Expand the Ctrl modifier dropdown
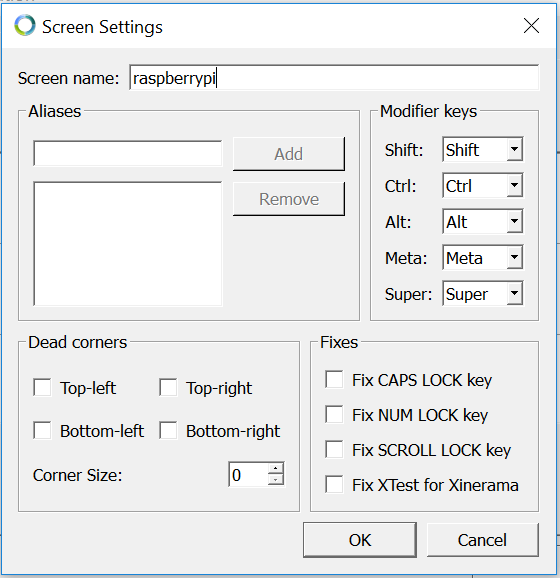Image resolution: width=560 pixels, height=578 pixels. tap(483, 185)
